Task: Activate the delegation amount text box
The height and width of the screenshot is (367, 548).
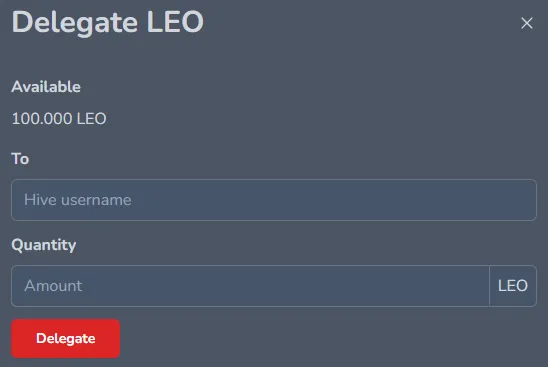Action: (250, 286)
